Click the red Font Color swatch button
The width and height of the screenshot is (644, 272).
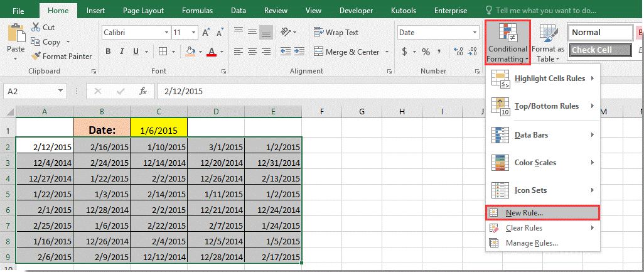point(212,52)
